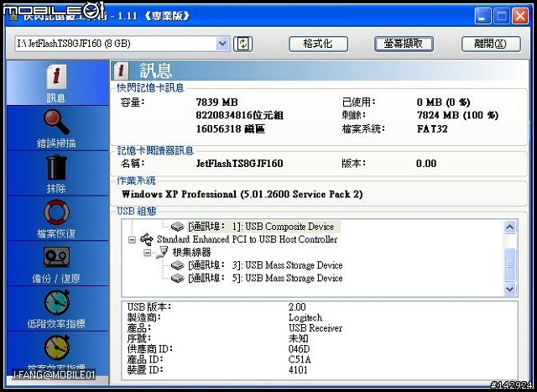The height and width of the screenshot is (392, 537).
Task: Select port 5 USB Mass Storage Device row
Action: 265,278
